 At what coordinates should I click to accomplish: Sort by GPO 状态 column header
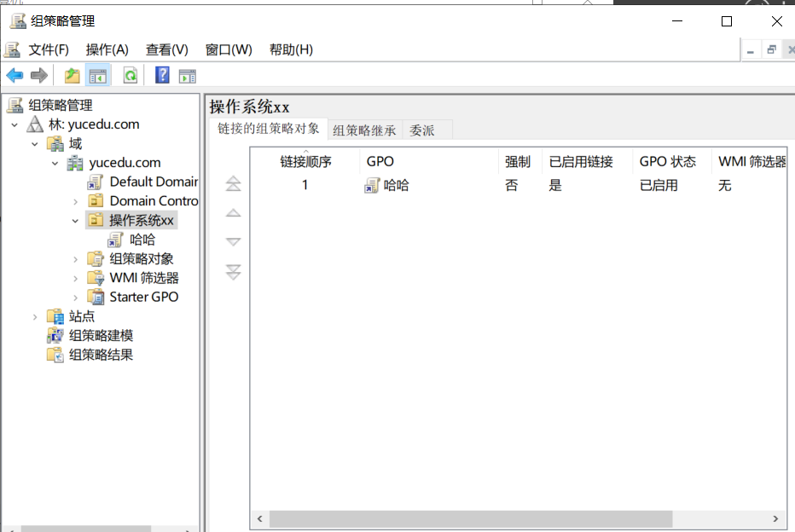tap(672, 162)
